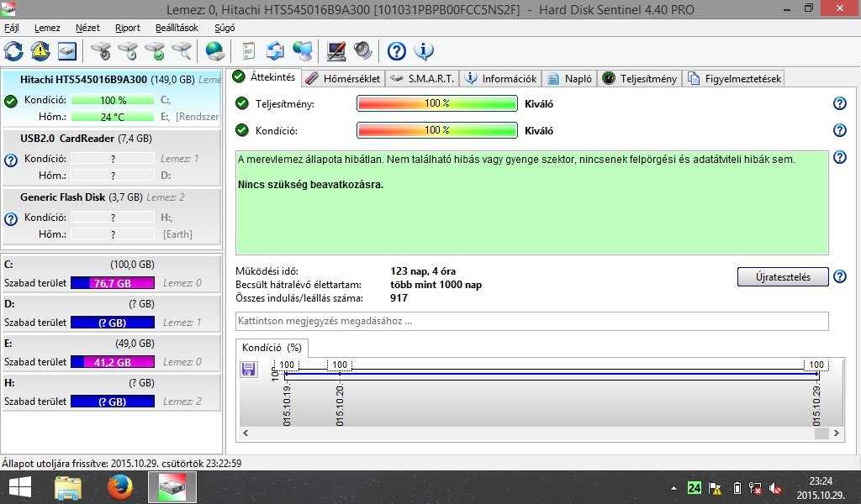Click the disk magnifier surface test icon
Image resolution: width=861 pixels, height=504 pixels.
[x=182, y=51]
